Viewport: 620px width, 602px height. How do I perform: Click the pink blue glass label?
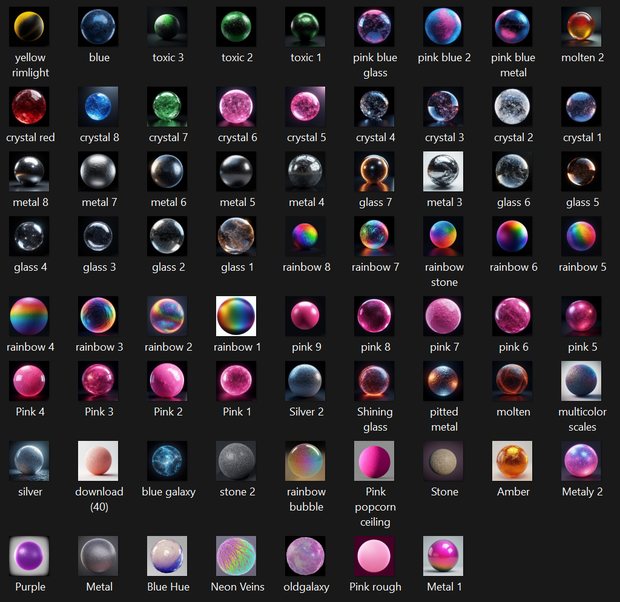[375, 65]
